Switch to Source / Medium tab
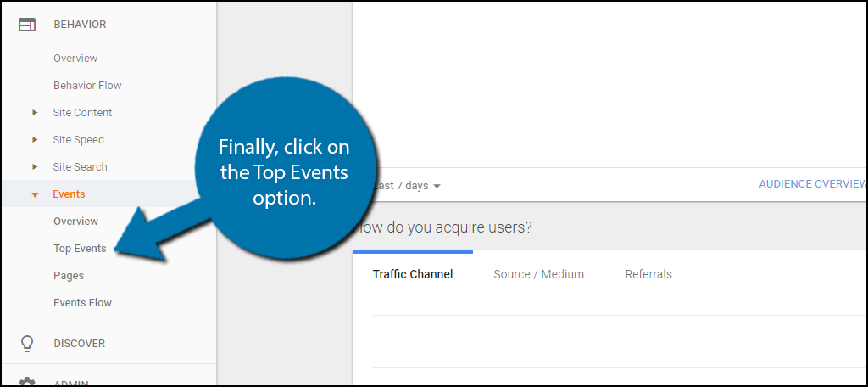 (538, 274)
